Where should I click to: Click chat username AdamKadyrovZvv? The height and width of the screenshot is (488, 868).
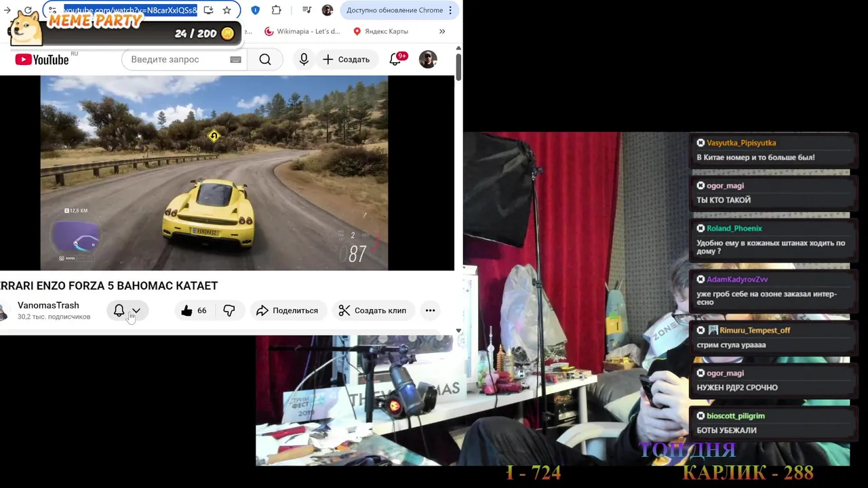[x=737, y=279]
